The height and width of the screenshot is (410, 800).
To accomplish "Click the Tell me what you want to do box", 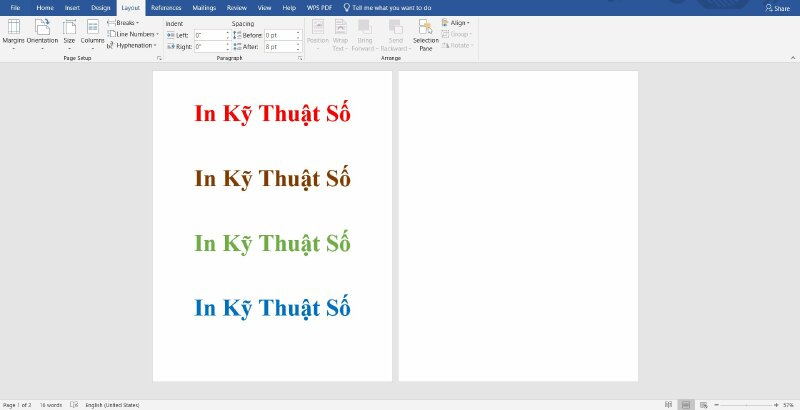I will click(x=388, y=8).
